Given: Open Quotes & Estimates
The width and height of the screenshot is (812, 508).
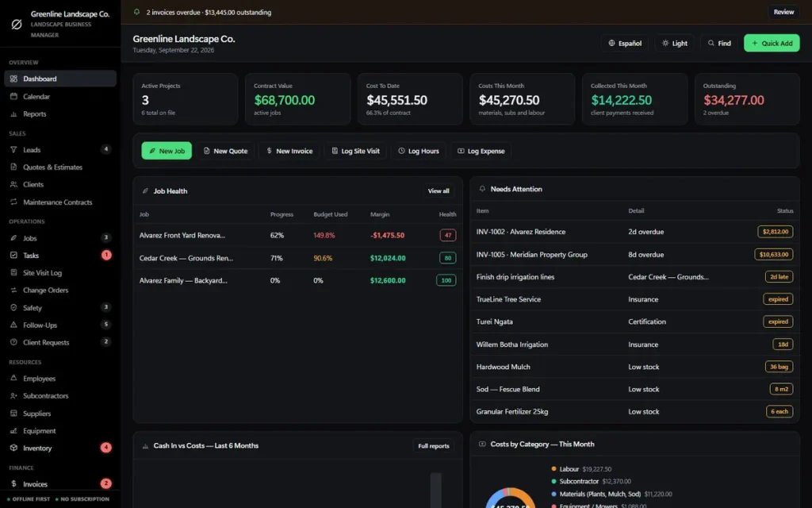Looking at the screenshot, I should point(60,167).
